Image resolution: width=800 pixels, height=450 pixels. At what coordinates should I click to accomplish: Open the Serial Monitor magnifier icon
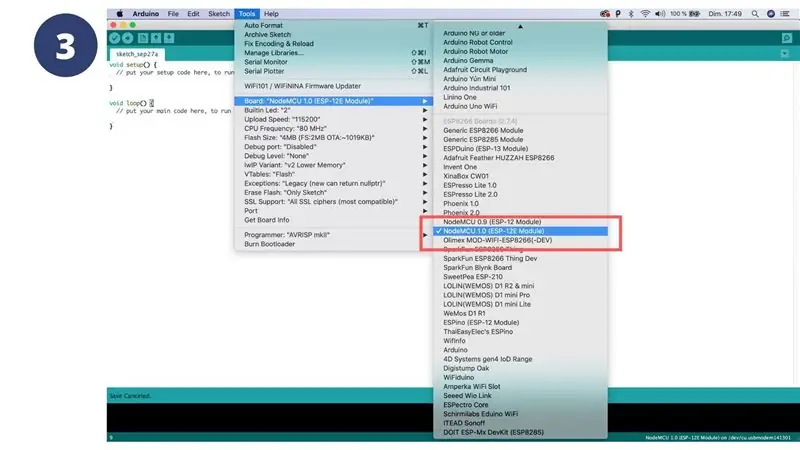click(787, 38)
